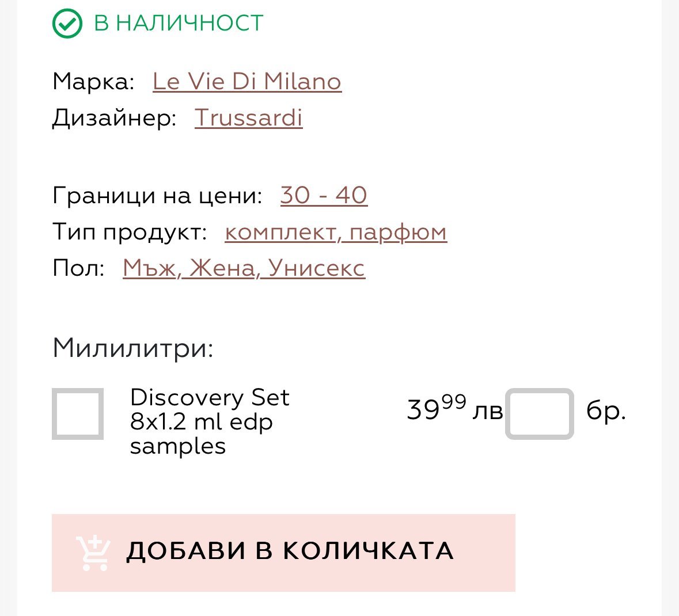This screenshot has width=679, height=616.
Task: Open the Le Vie Di Milano brand link
Action: 247,81
